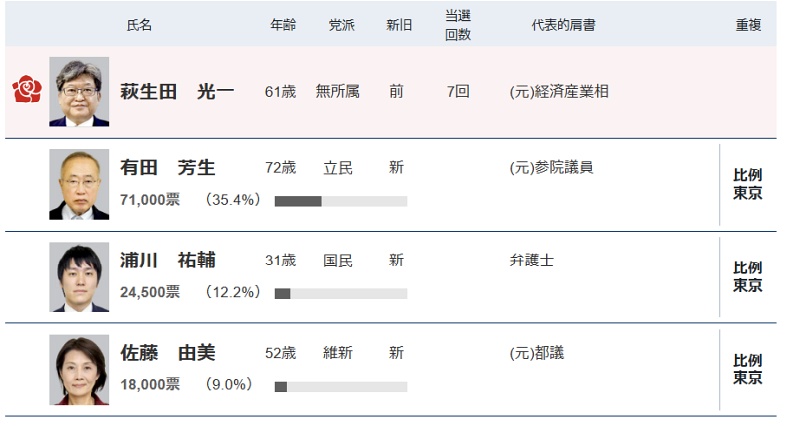The image size is (800, 426).
Task: Click 浦川 祐輔's 12.2% vote share bar
Action: tap(340, 294)
